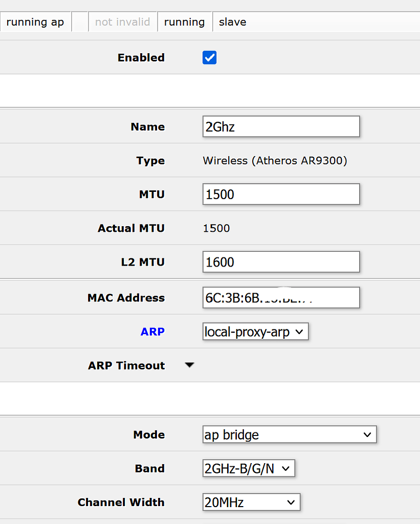Select the 'slave' status tab

point(232,21)
